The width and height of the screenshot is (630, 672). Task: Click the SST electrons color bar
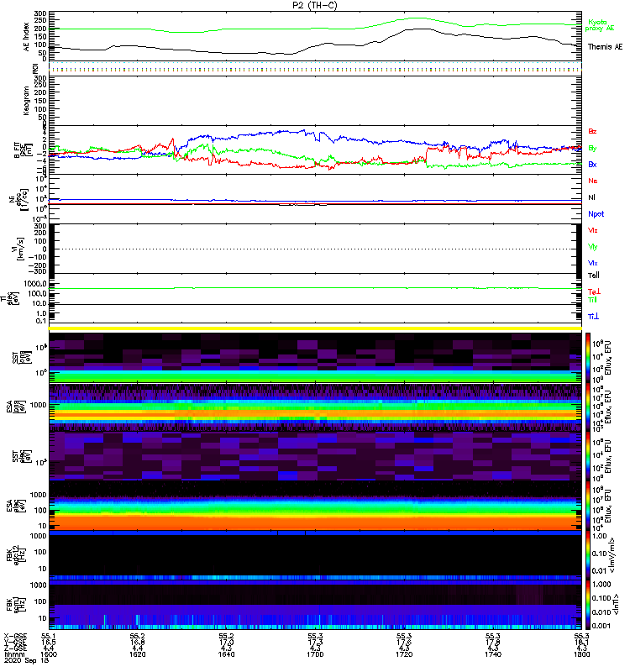click(x=587, y=456)
